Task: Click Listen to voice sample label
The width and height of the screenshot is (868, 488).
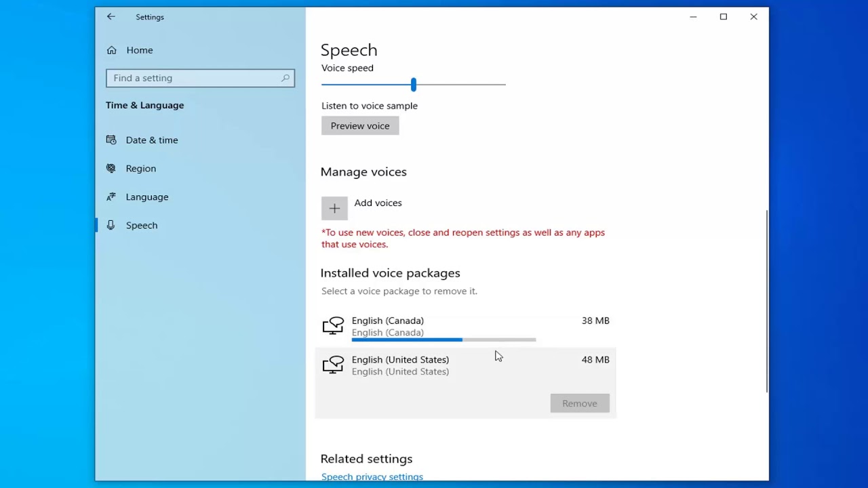Action: [370, 106]
